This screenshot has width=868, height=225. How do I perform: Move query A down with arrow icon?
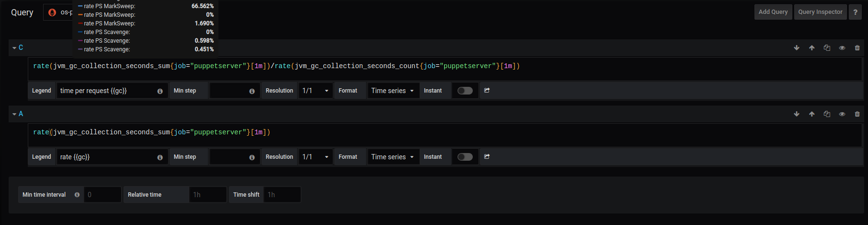coord(797,114)
